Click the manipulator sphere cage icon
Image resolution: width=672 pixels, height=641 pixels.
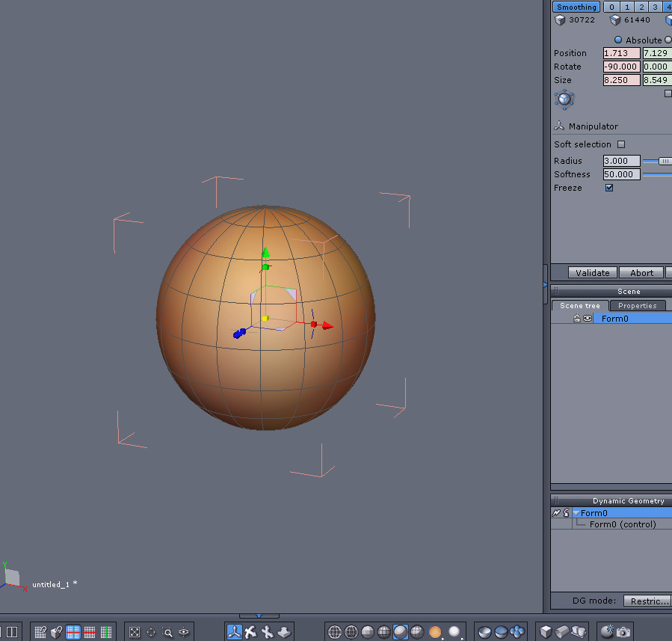564,99
